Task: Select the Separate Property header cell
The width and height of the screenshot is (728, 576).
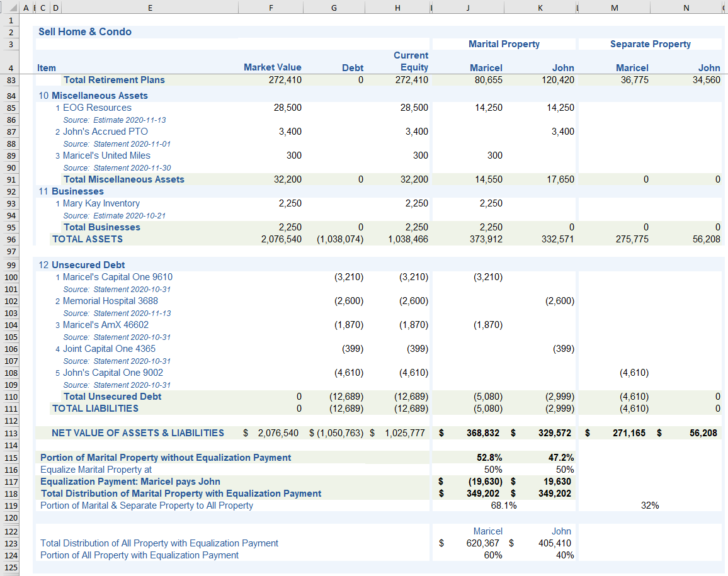Action: pyautogui.click(x=650, y=44)
